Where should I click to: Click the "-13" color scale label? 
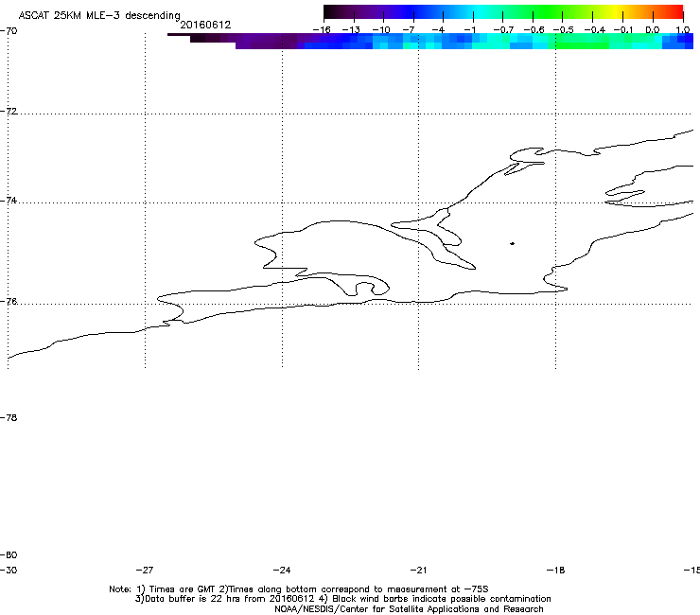351,30
